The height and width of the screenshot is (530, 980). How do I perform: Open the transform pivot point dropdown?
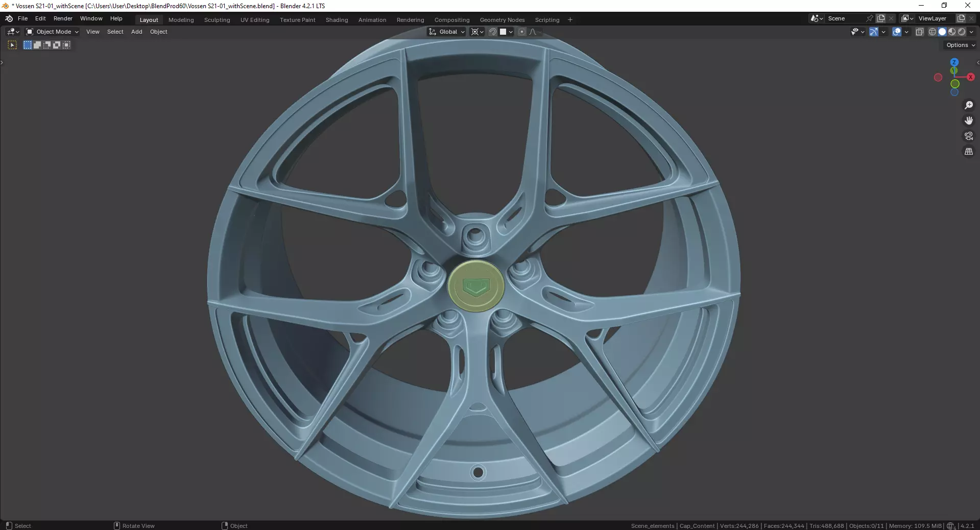[477, 32]
